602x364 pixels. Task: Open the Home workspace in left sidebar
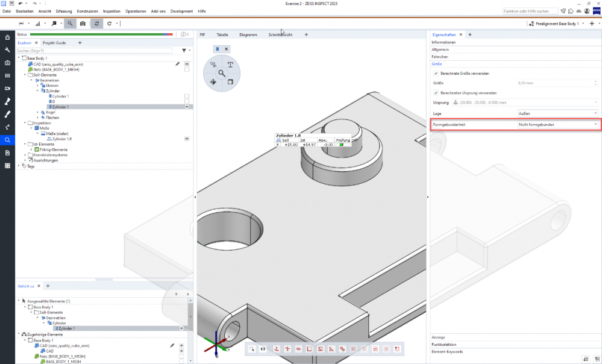pos(7,36)
